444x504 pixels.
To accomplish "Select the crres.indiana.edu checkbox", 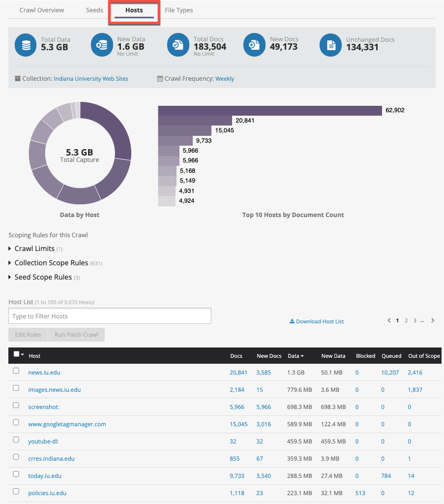I will [x=16, y=457].
